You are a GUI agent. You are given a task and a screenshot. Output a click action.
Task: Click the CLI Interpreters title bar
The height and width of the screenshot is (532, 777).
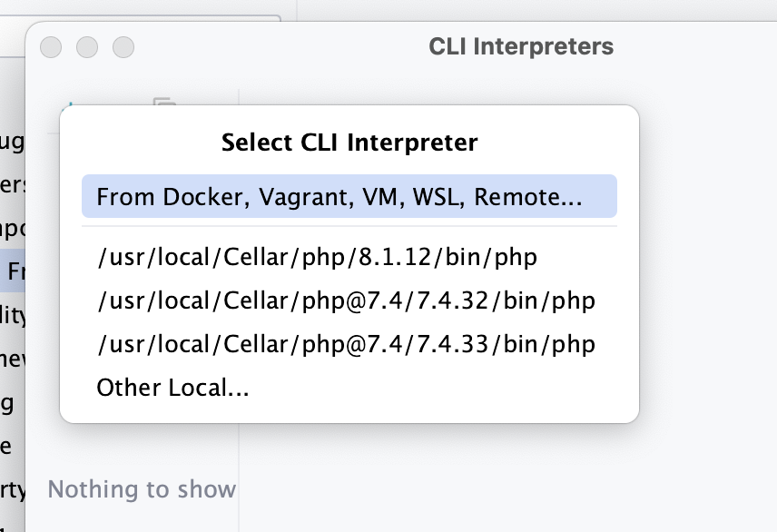coord(521,46)
